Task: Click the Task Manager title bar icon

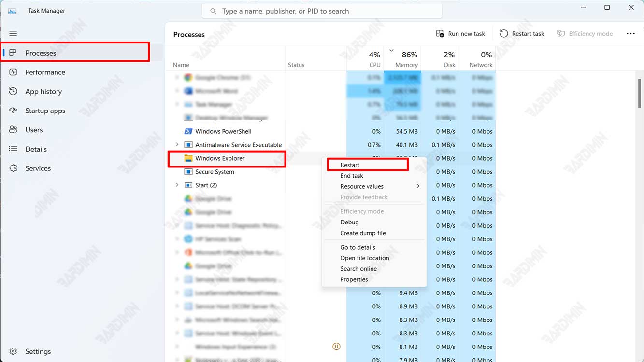Action: (13, 11)
